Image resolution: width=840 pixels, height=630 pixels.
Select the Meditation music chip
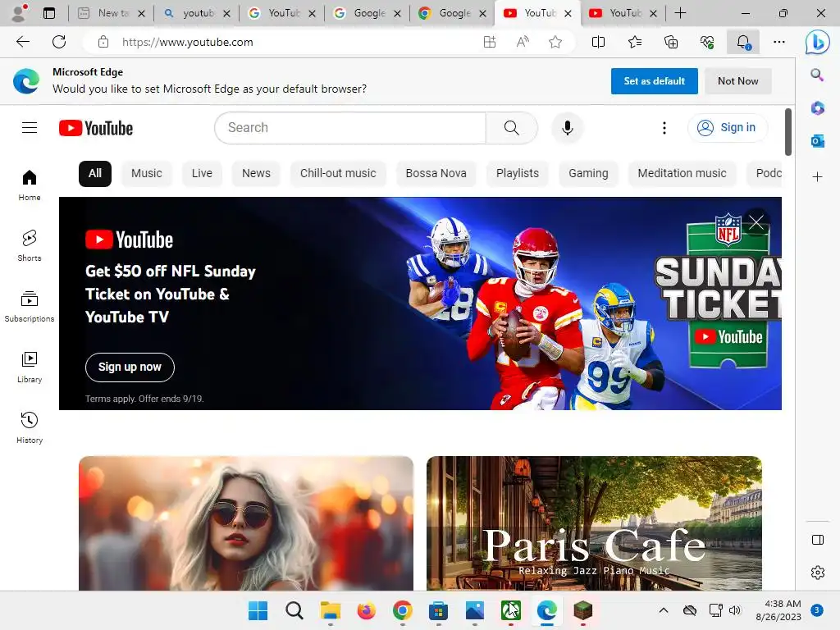pyautogui.click(x=682, y=174)
